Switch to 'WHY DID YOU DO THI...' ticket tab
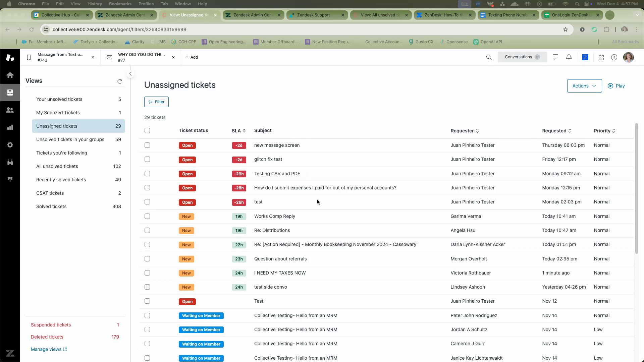 tap(141, 57)
